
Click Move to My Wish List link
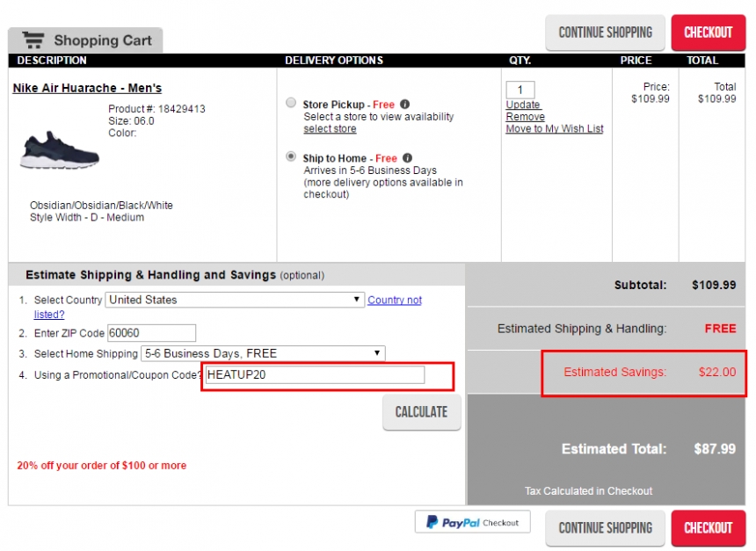[555, 128]
